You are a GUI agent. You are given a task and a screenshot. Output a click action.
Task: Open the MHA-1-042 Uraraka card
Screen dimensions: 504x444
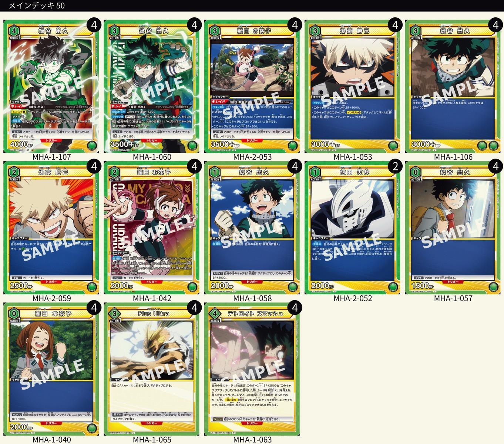151,228
